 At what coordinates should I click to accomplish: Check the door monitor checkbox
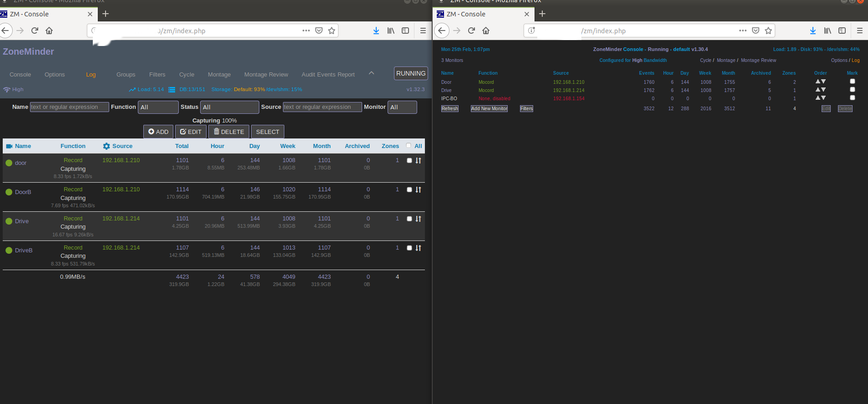click(x=409, y=160)
